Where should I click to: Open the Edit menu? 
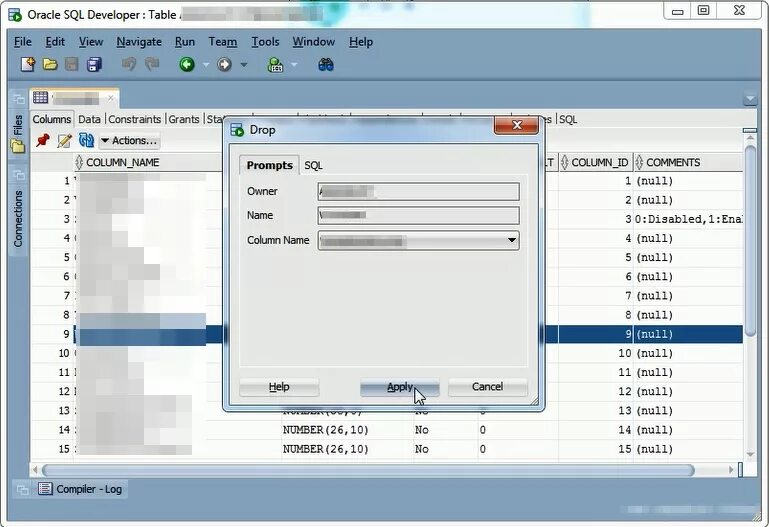[x=55, y=42]
